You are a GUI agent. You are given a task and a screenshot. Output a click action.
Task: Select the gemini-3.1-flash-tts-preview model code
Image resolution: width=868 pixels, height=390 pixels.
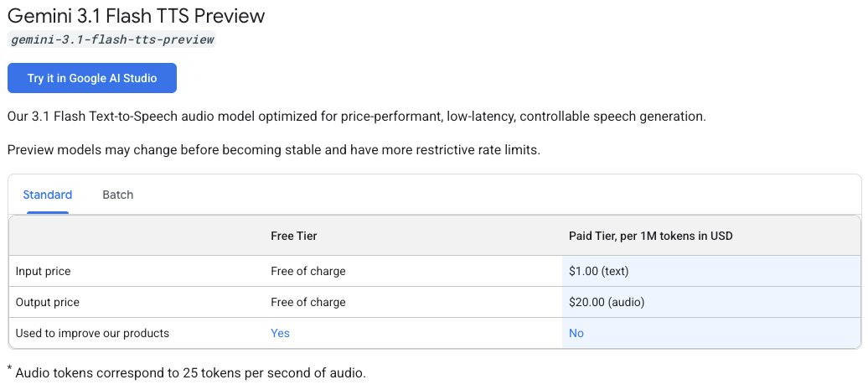[112, 40]
